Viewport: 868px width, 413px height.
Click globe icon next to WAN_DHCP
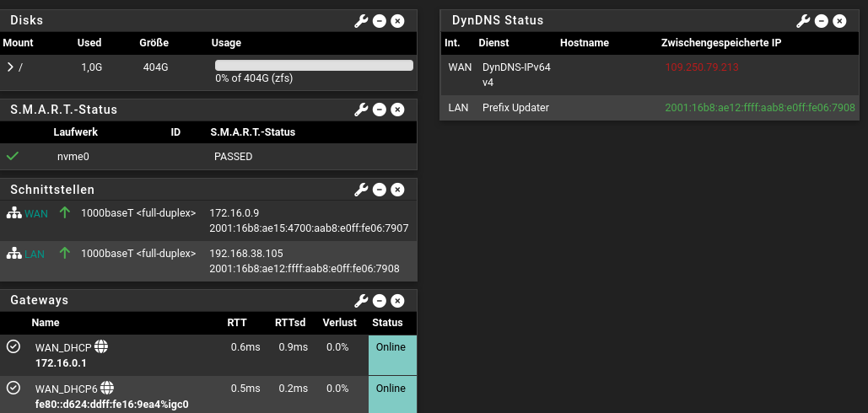tap(101, 346)
